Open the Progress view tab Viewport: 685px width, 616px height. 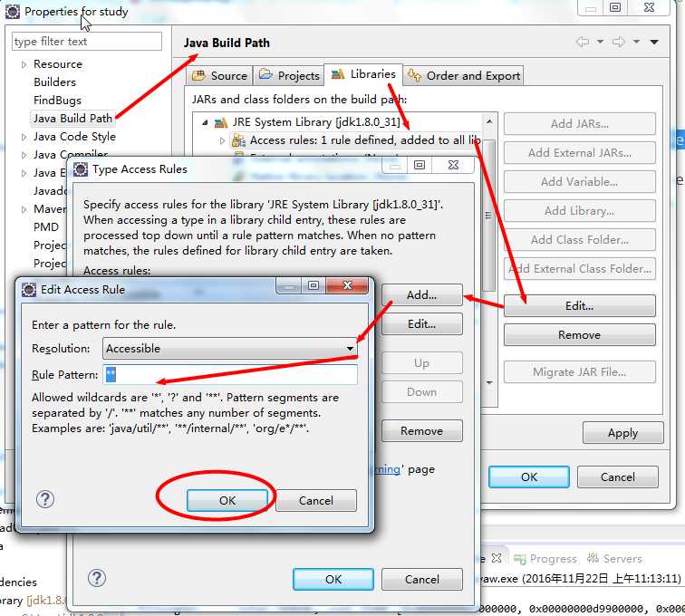click(x=545, y=558)
